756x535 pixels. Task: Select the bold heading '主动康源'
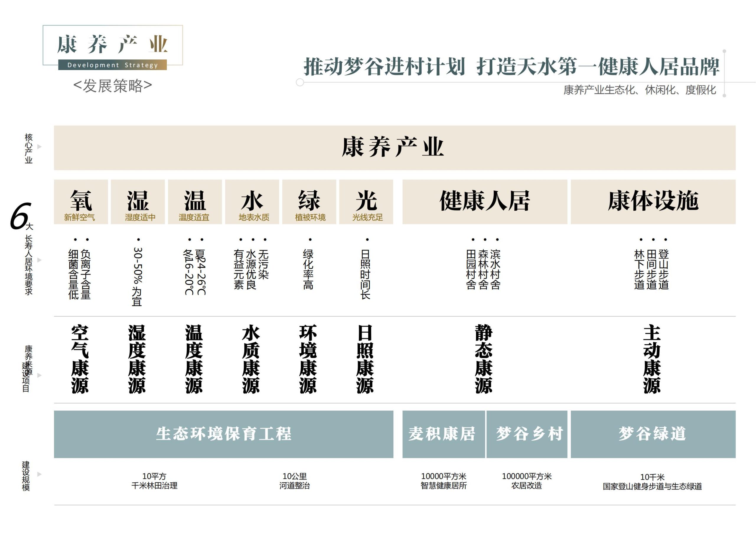tap(652, 359)
